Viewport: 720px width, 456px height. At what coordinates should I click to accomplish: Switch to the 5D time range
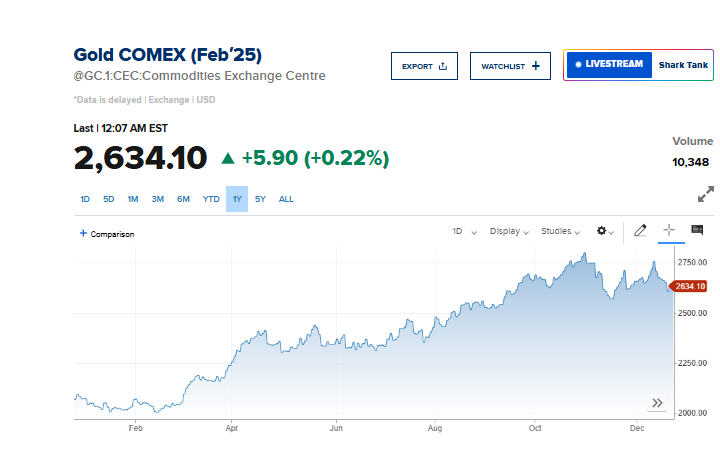click(x=109, y=199)
